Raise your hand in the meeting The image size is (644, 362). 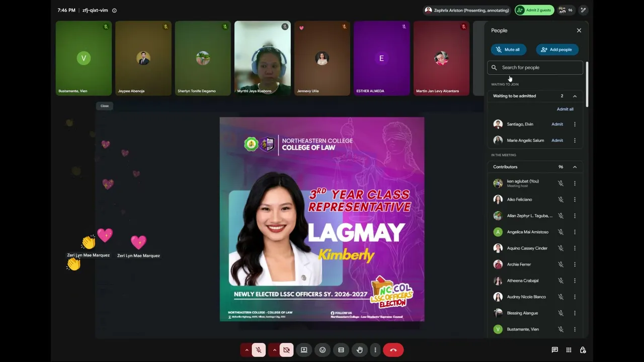pos(359,350)
